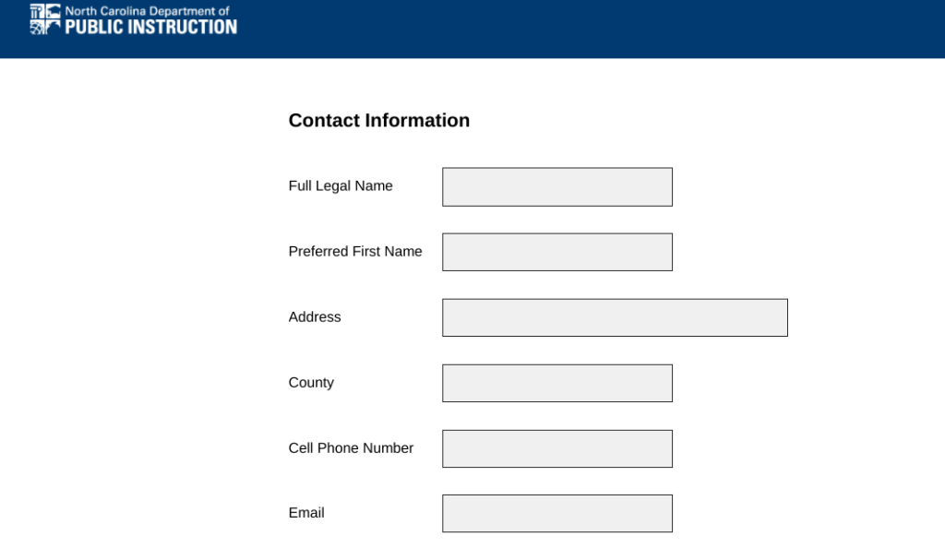This screenshot has width=945, height=560.
Task: Click the 'North Carolina Department of' text
Action: point(147,11)
